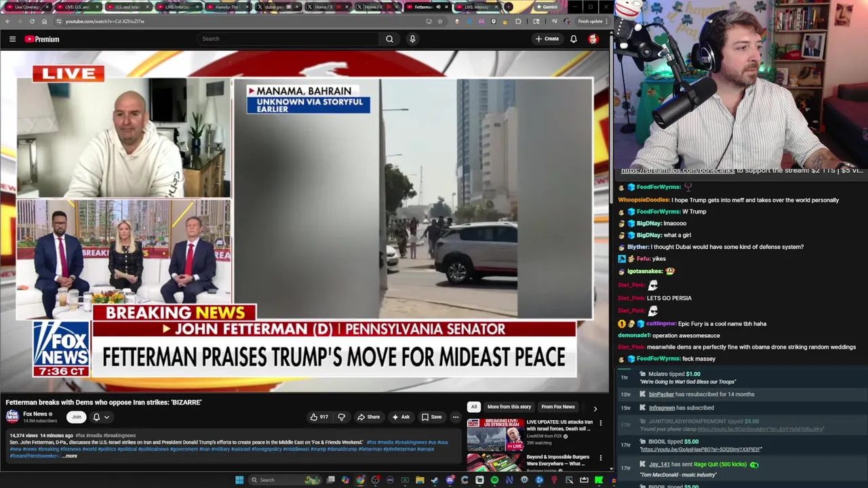Show more filter chips with arrow
The width and height of the screenshot is (868, 488).
pos(595,409)
